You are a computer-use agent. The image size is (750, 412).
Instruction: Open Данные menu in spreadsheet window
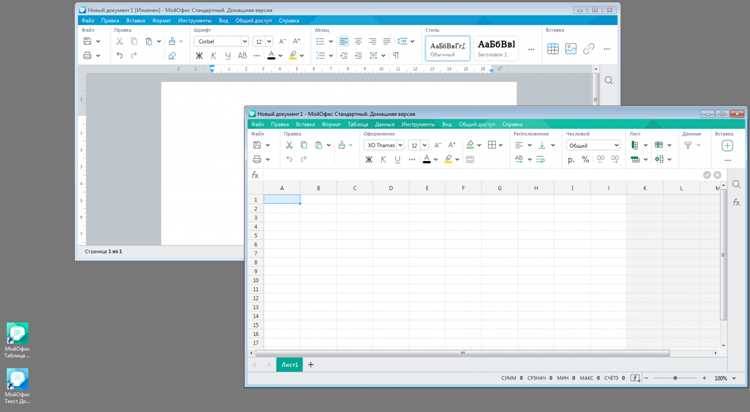(385, 124)
